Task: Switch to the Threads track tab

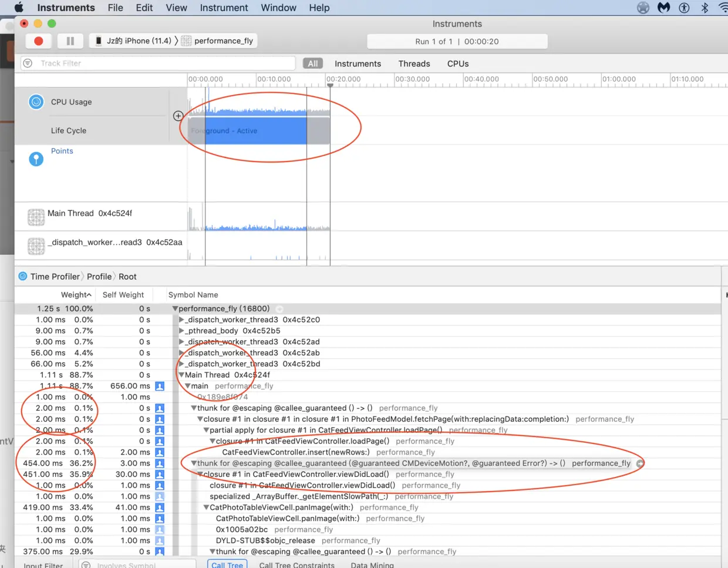Action: click(x=414, y=63)
